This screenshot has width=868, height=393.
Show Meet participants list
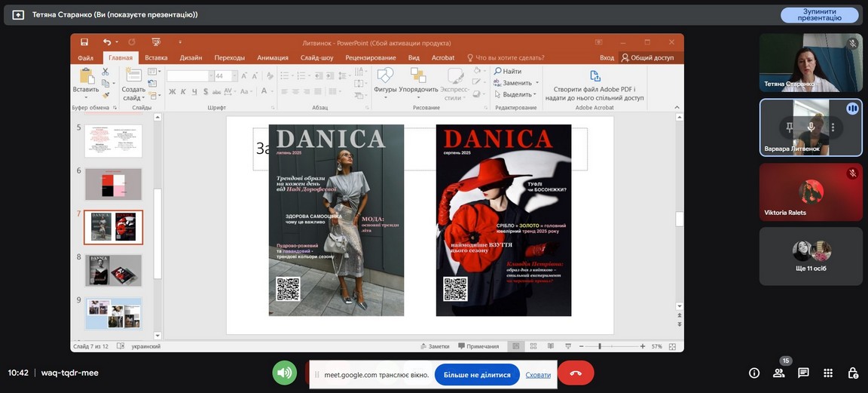pos(779,373)
